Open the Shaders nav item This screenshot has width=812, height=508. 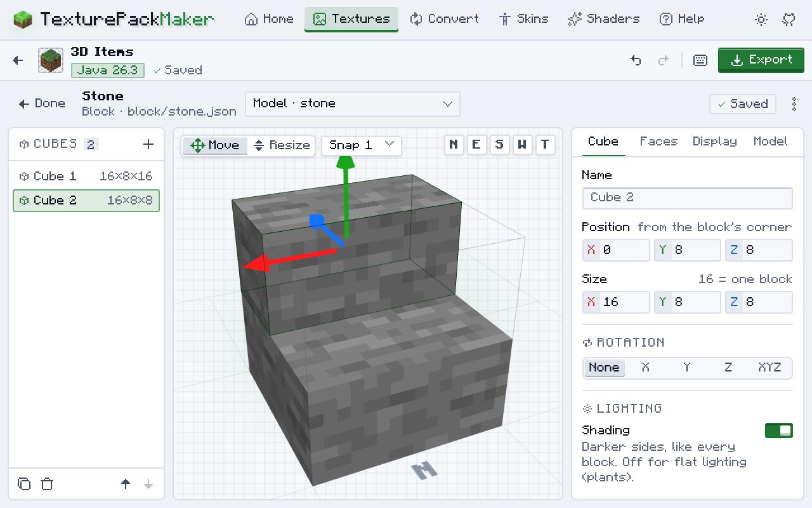point(603,19)
